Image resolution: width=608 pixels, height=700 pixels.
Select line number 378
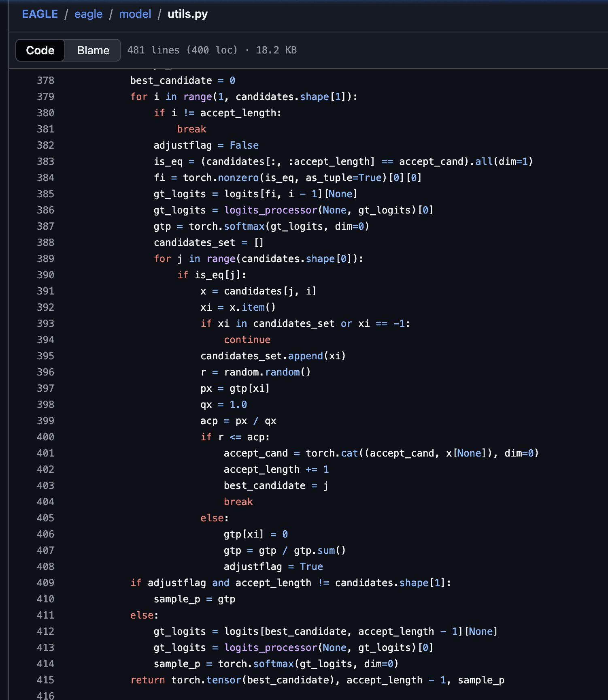pyautogui.click(x=45, y=81)
